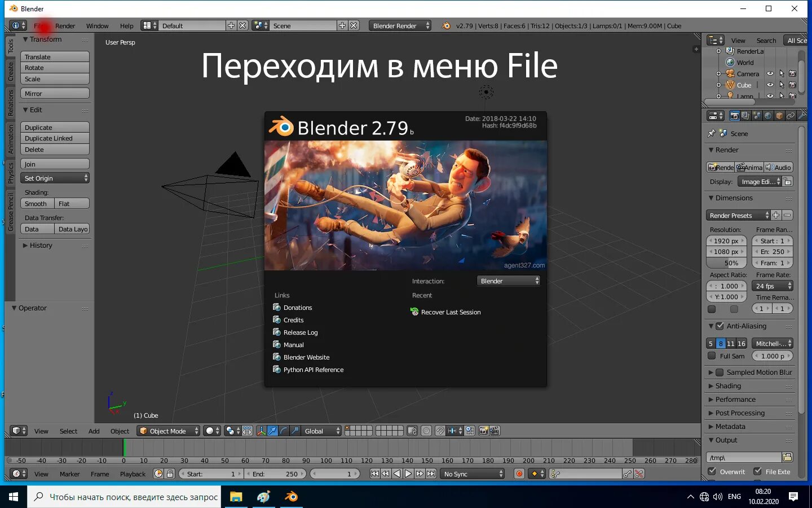The image size is (812, 508).
Task: Open the Playback menu in timeline
Action: tap(133, 474)
